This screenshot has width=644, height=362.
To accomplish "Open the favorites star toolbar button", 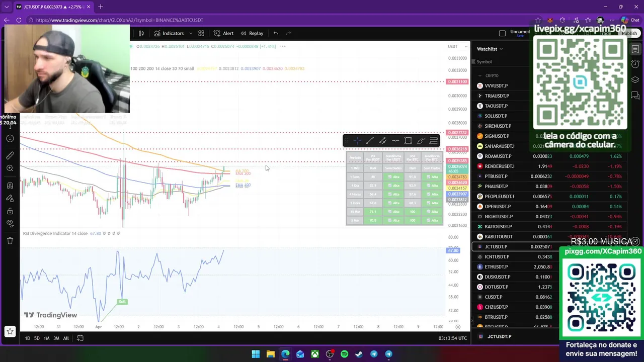I will (x=10, y=331).
